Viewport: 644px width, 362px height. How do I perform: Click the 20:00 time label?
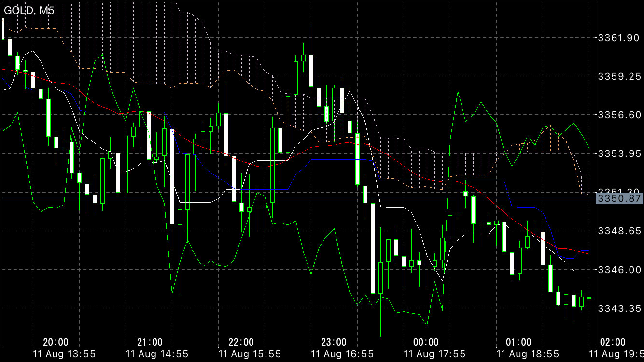(56, 342)
